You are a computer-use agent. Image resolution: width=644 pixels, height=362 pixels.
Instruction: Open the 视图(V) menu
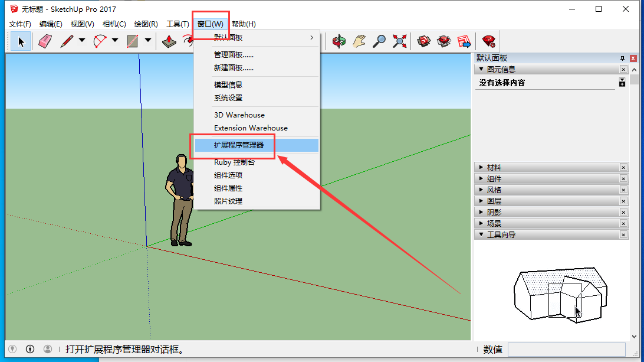[x=82, y=24]
